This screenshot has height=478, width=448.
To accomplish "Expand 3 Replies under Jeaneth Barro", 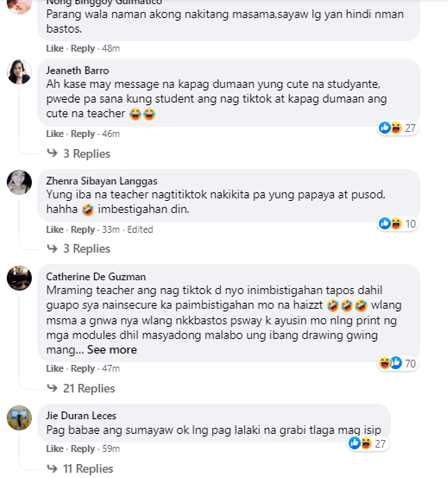I will pyautogui.click(x=78, y=153).
